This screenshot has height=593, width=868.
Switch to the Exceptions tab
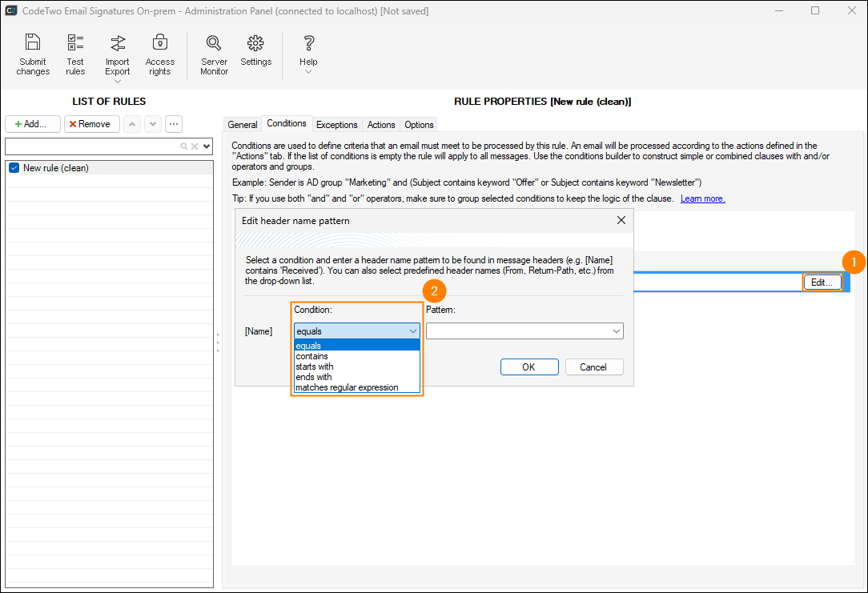(336, 125)
